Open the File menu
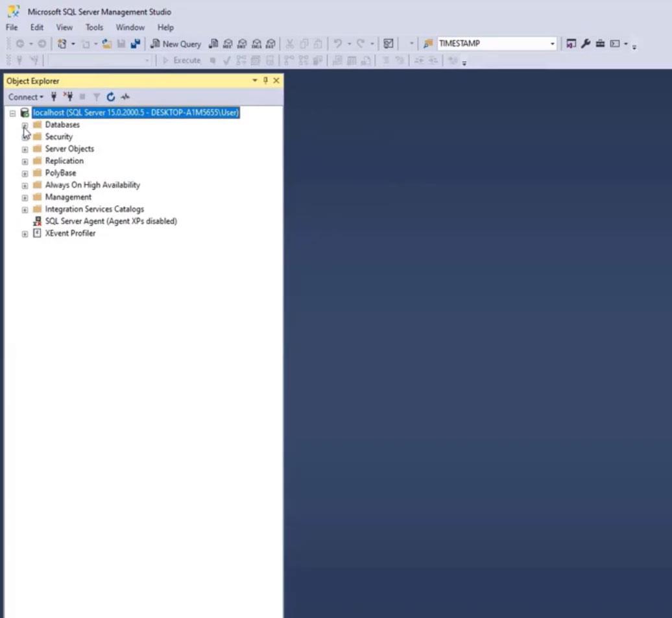This screenshot has width=672, height=618. pos(12,27)
